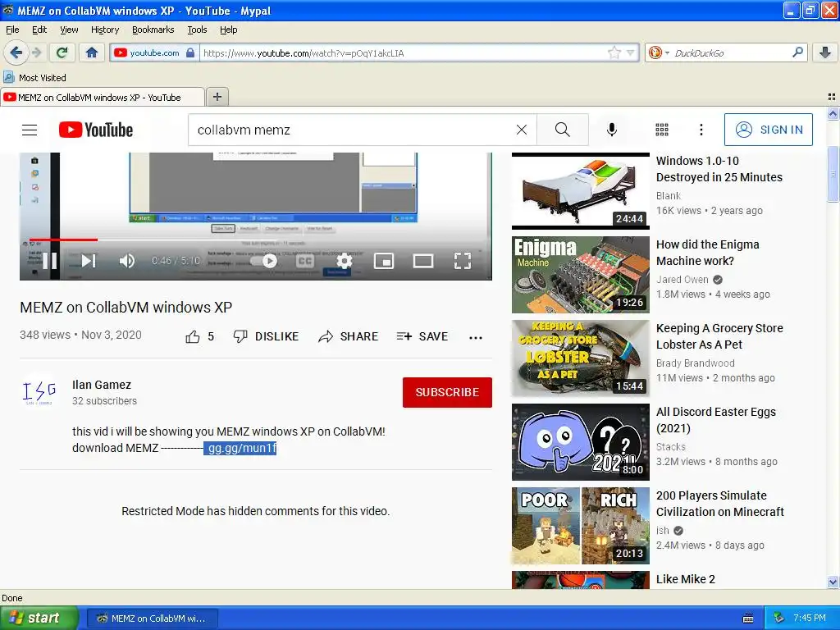This screenshot has height=630, width=840.
Task: Open more actions ellipsis under the video
Action: 476,337
